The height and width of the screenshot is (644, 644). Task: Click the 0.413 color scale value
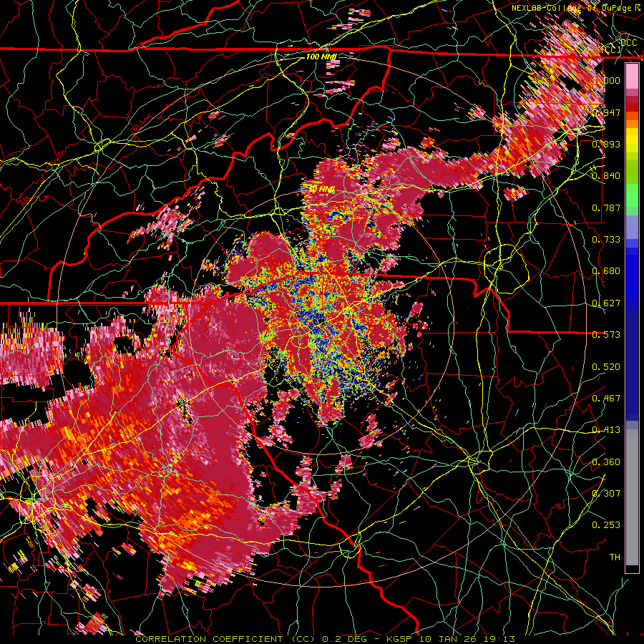click(x=606, y=430)
